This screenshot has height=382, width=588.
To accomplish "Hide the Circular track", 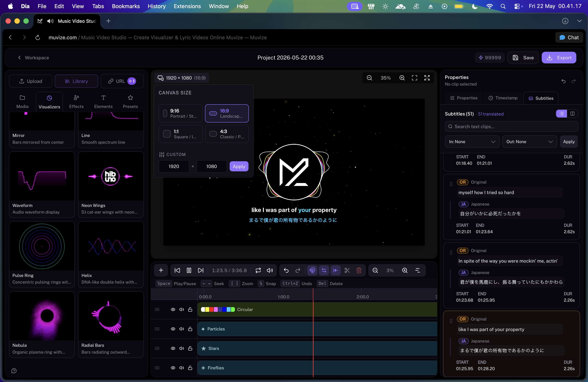I will click(x=173, y=309).
